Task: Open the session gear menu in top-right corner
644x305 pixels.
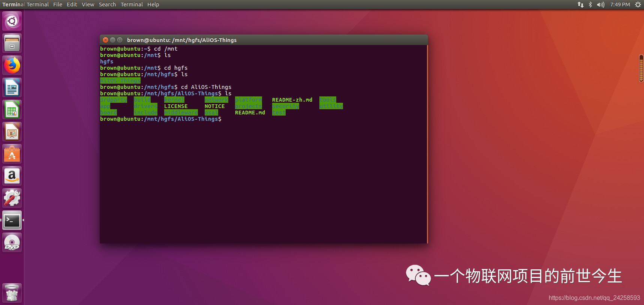Action: click(638, 5)
